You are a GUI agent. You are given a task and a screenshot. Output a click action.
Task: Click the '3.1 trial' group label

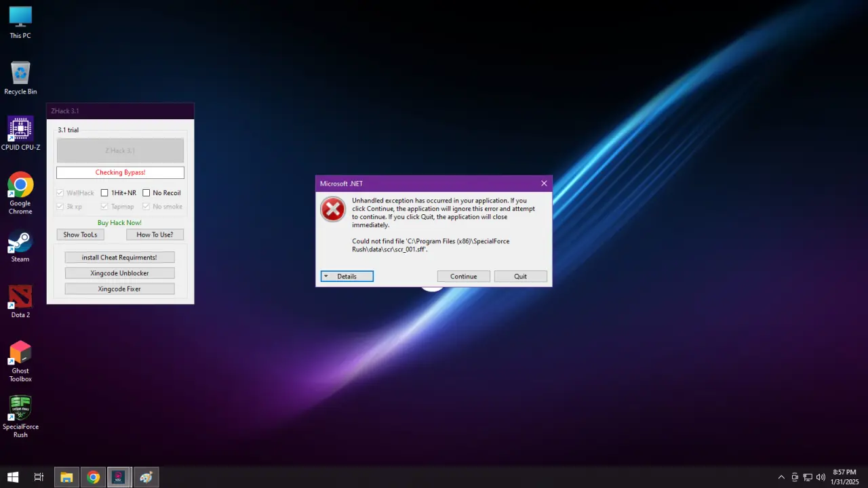(x=68, y=130)
